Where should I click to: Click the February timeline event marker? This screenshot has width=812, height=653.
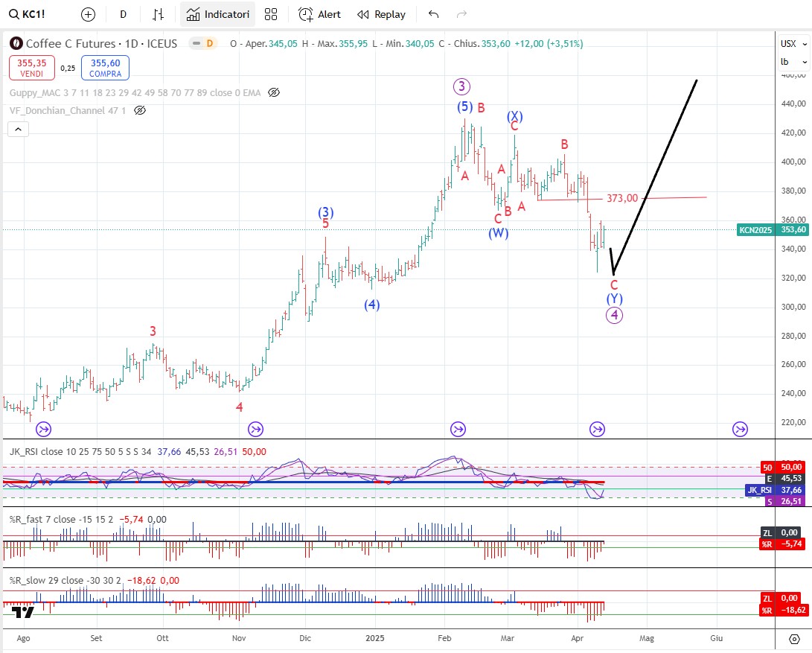pos(458,429)
